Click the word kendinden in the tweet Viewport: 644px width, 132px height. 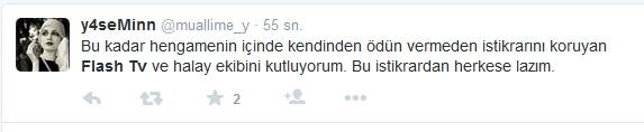tap(325, 47)
